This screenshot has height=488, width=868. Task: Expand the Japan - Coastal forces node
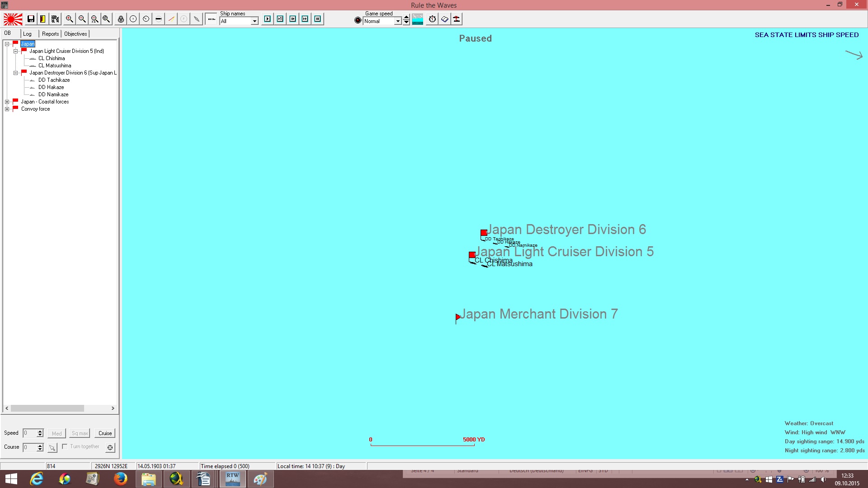7,102
